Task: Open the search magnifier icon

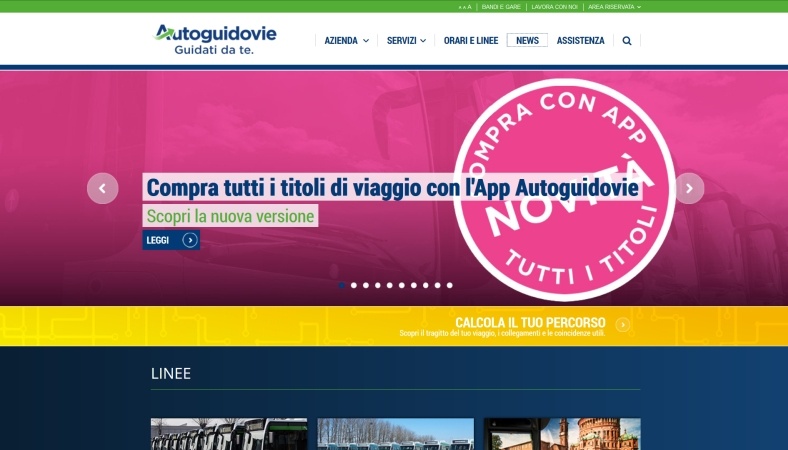Action: pos(627,41)
